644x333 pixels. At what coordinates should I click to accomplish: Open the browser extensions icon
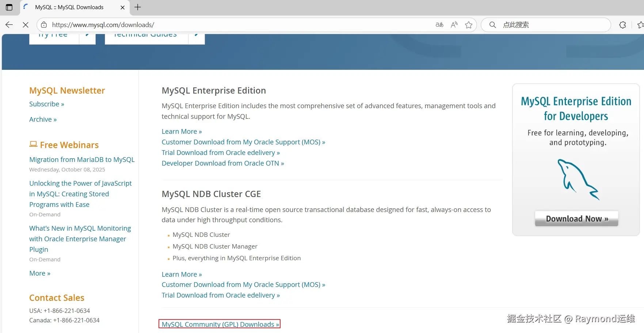(623, 25)
